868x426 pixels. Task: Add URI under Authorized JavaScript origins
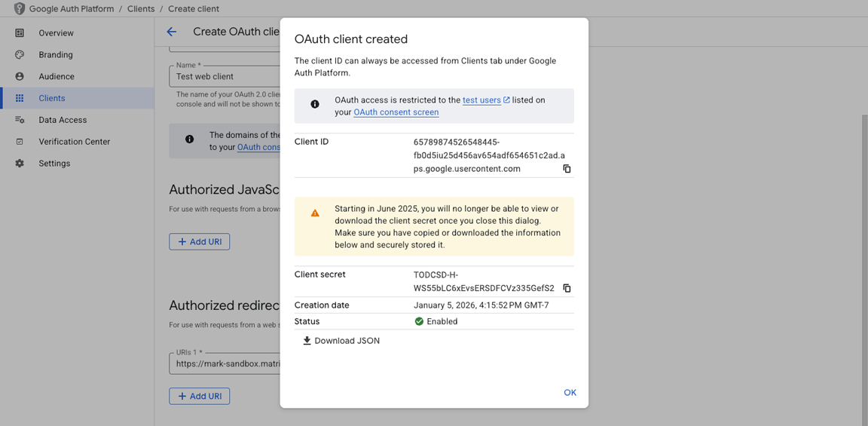coord(199,241)
